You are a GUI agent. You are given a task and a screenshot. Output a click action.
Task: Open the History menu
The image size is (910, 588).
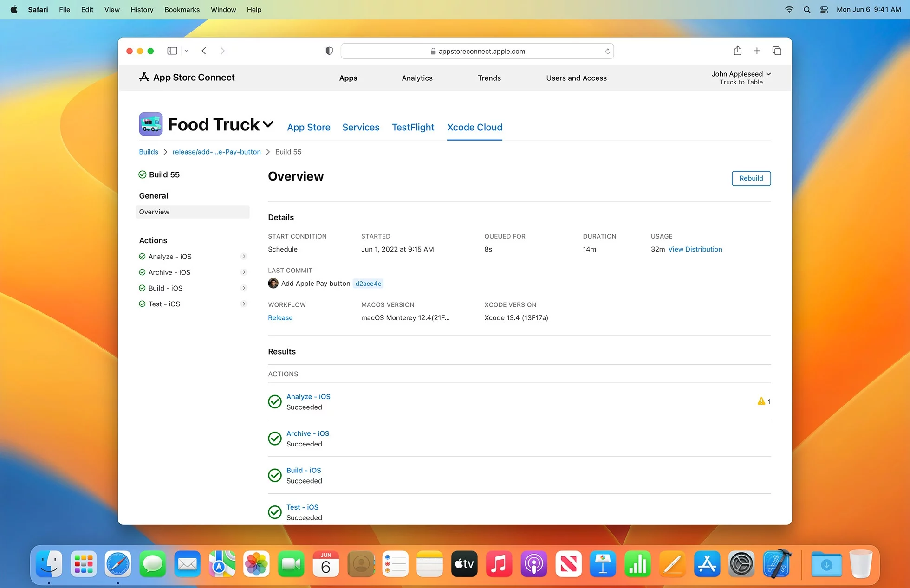pos(142,9)
